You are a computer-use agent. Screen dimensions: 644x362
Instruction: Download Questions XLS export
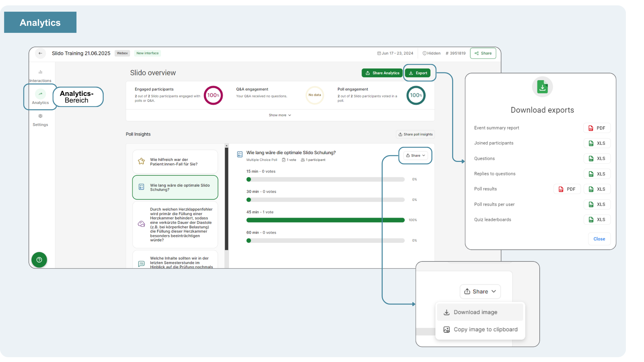point(597,159)
